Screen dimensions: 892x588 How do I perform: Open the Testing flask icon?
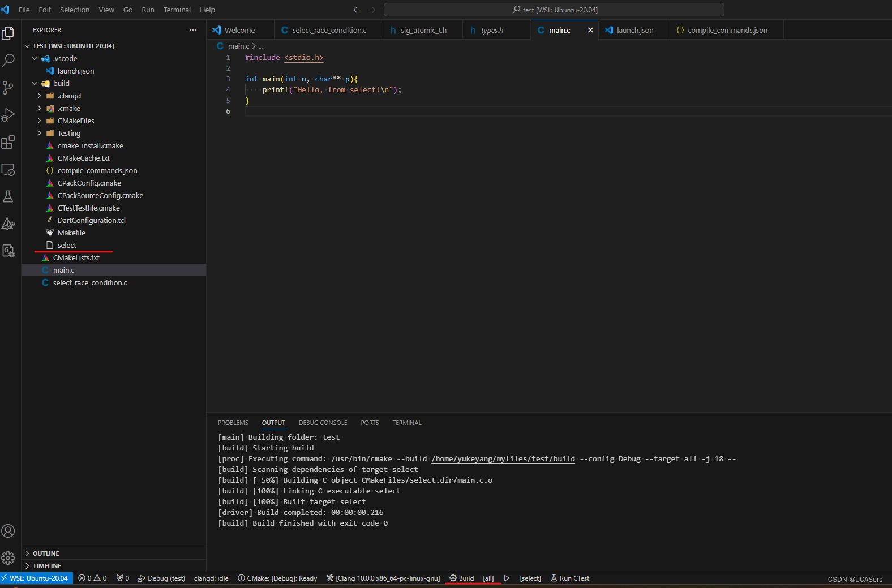pyautogui.click(x=8, y=196)
